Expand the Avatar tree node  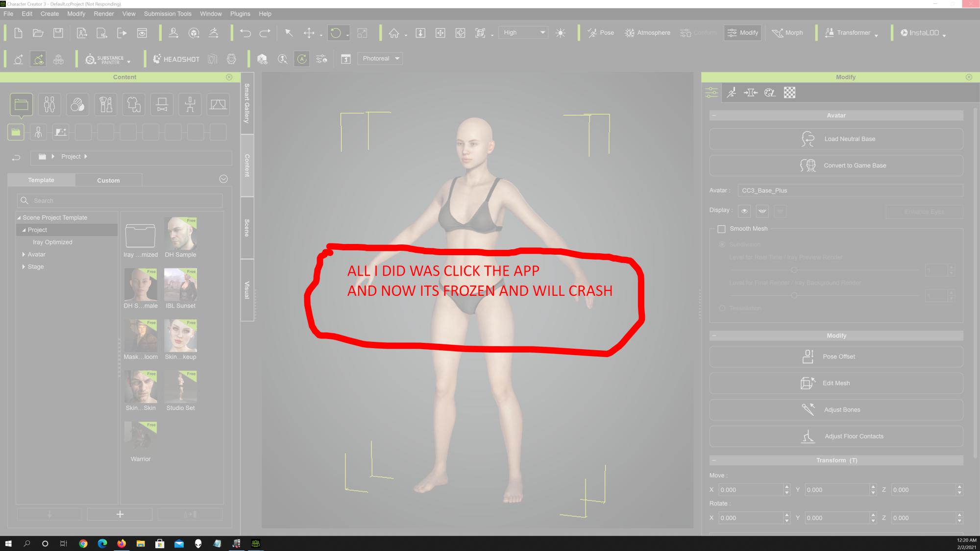pos(24,254)
